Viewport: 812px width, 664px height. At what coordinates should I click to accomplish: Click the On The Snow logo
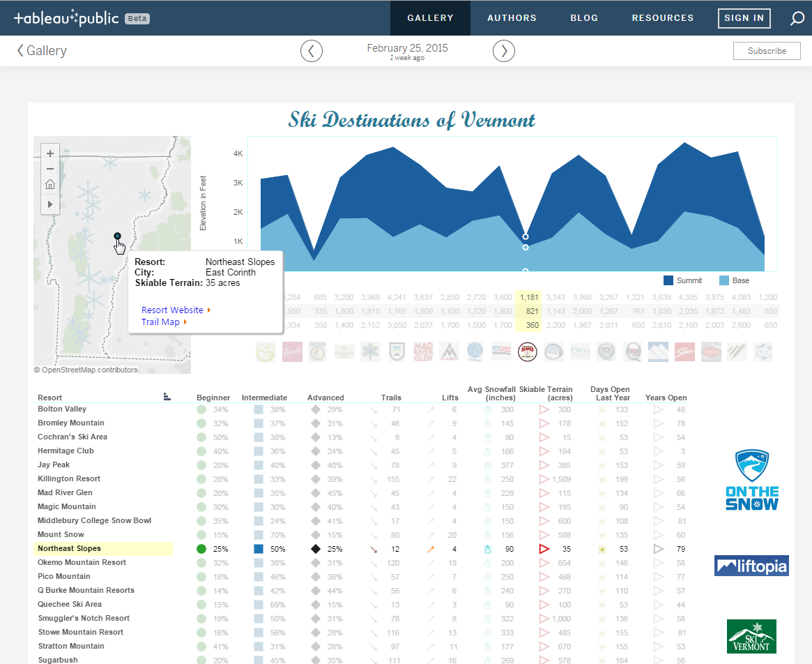click(x=751, y=479)
